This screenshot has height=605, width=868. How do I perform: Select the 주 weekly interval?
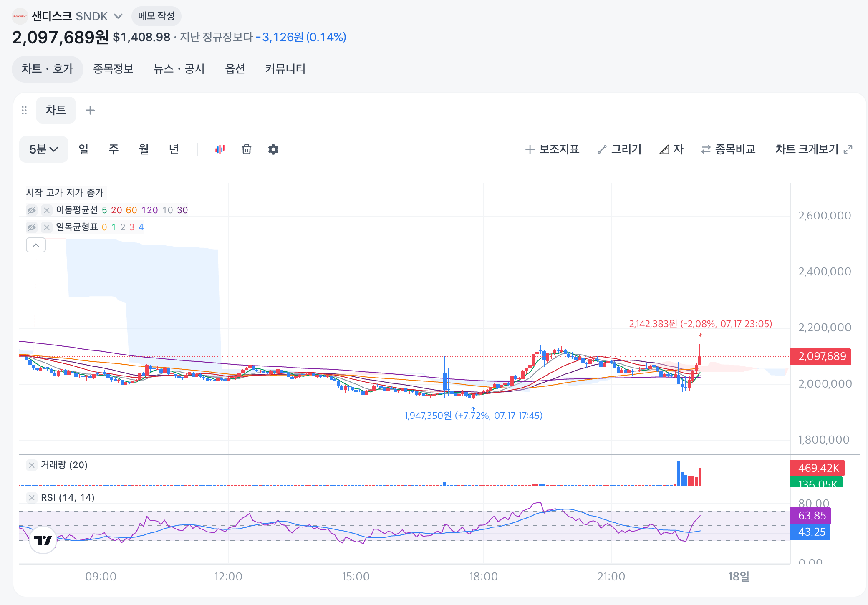tap(114, 149)
